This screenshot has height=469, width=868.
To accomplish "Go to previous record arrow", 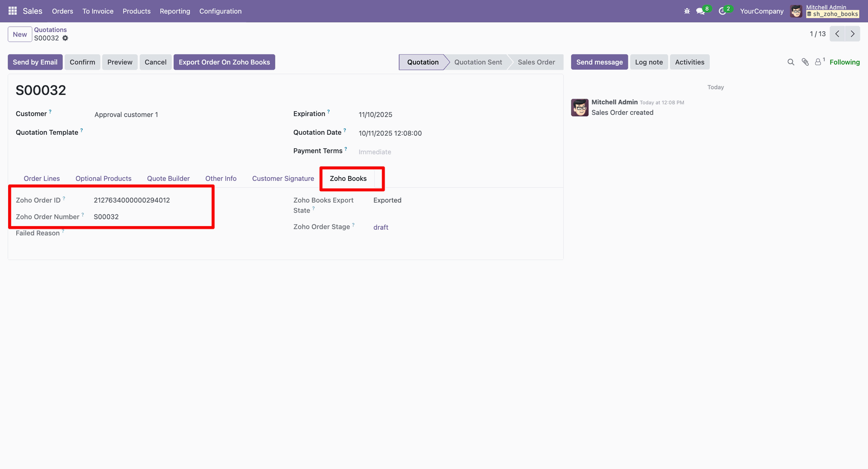I will pos(837,34).
